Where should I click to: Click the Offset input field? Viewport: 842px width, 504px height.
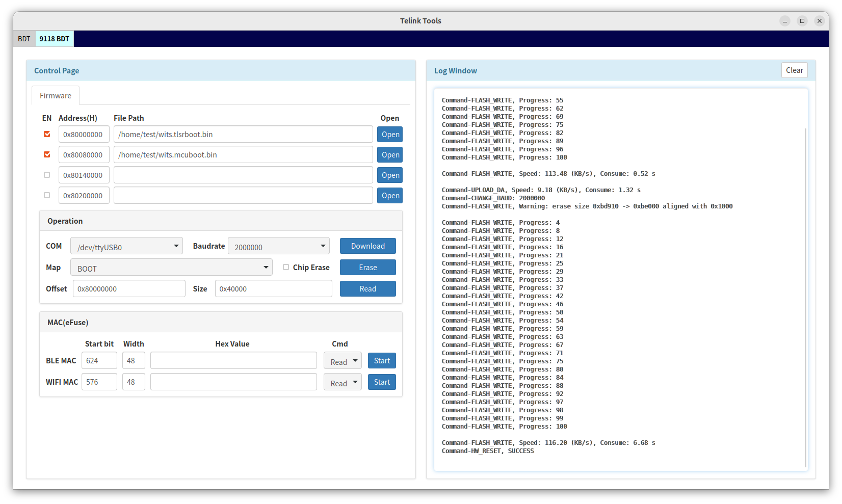pyautogui.click(x=129, y=289)
